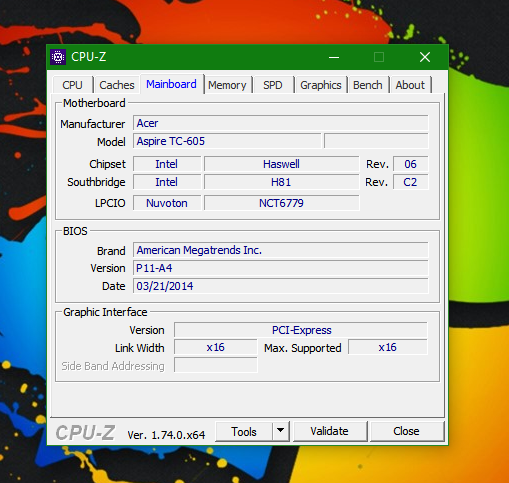Image resolution: width=509 pixels, height=483 pixels.
Task: Switch to the Graphics tab
Action: 321,85
